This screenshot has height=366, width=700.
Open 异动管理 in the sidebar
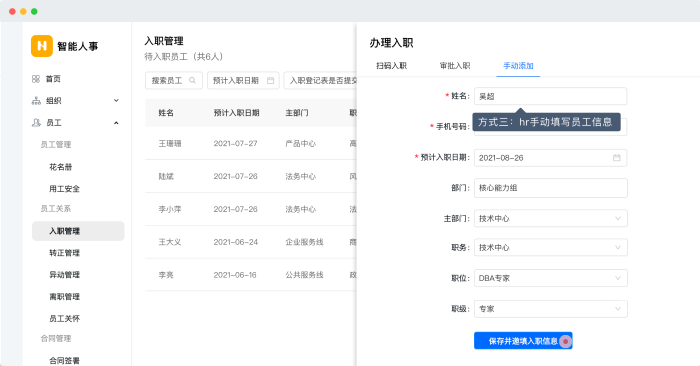[x=64, y=275]
